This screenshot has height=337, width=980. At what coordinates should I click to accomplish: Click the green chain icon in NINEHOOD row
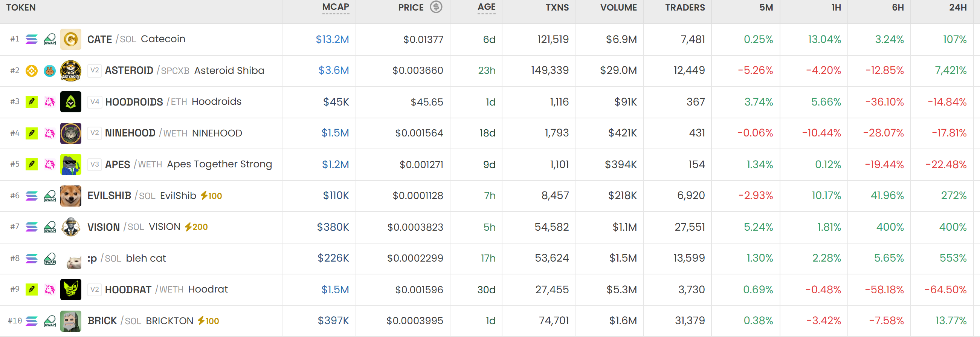32,133
